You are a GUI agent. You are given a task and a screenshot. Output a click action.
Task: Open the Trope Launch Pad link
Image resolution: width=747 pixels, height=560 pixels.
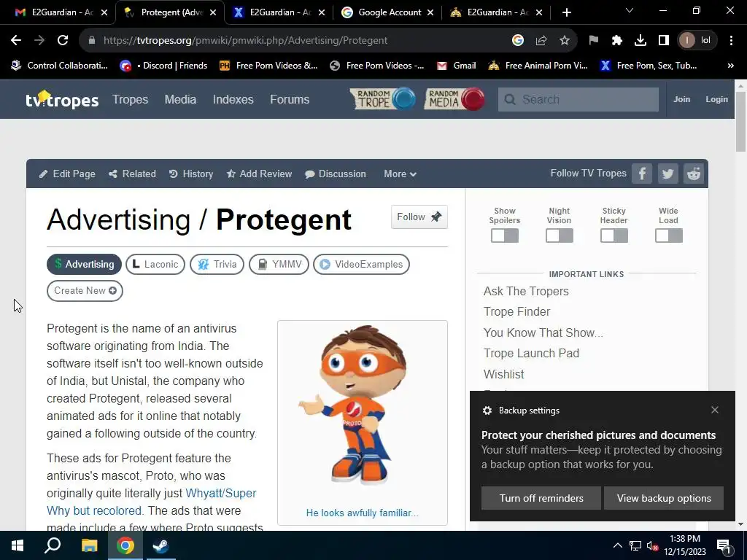click(x=531, y=354)
